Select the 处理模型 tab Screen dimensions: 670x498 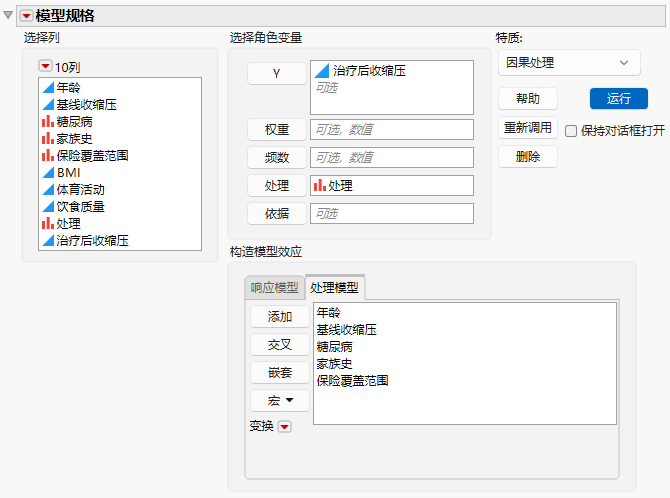[x=335, y=288]
